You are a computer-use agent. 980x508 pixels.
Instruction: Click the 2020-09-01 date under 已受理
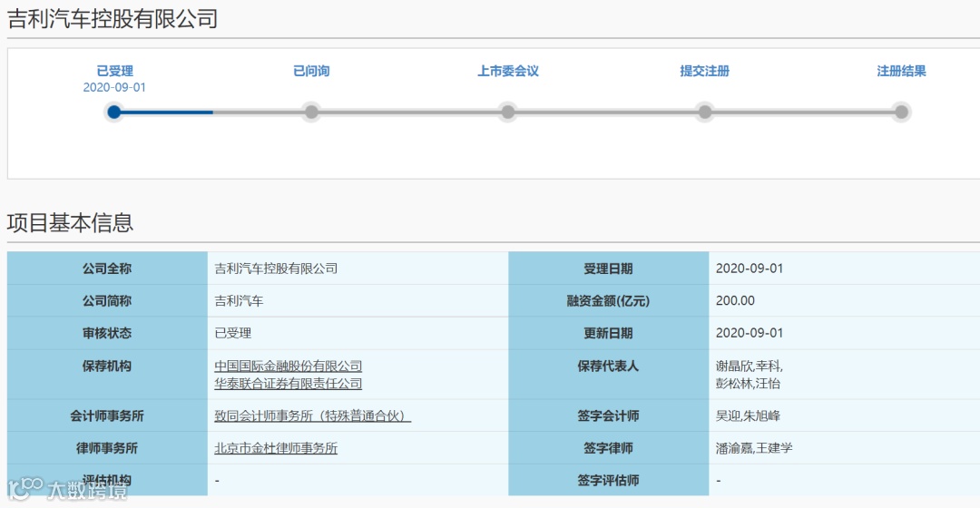[x=114, y=87]
